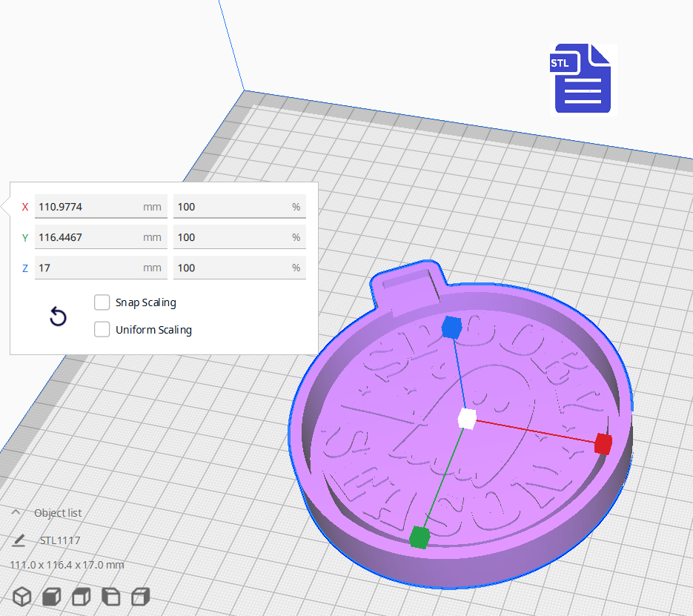
Task: Select the Left view cube icon
Action: pyautogui.click(x=110, y=596)
